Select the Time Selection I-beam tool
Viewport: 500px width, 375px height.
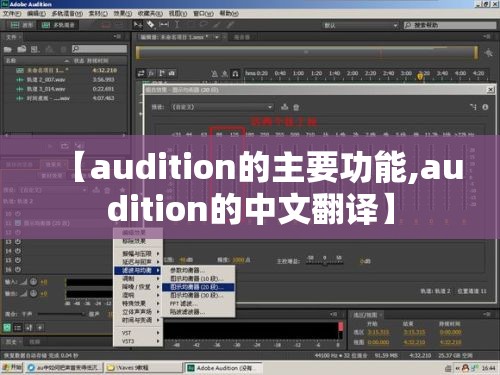[x=177, y=25]
